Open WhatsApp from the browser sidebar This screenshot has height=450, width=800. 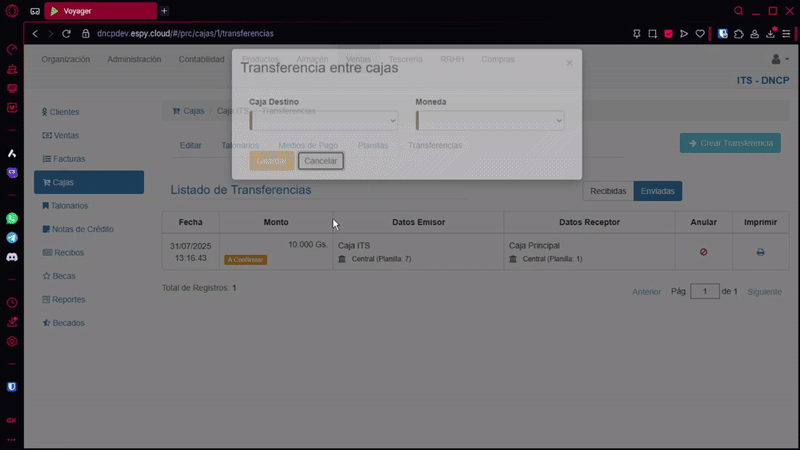click(x=12, y=217)
